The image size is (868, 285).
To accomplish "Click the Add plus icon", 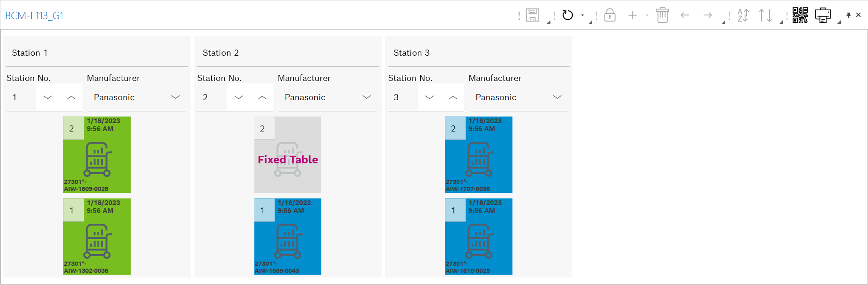I will (633, 15).
